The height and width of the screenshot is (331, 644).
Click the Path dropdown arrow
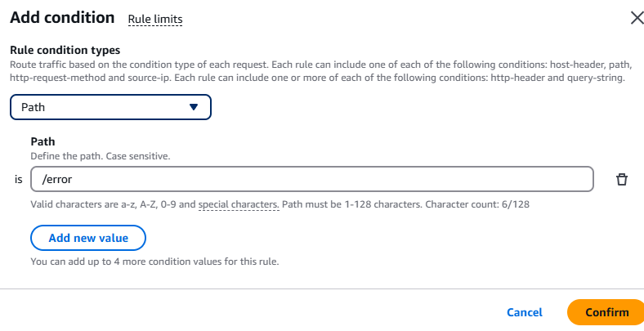click(x=194, y=107)
